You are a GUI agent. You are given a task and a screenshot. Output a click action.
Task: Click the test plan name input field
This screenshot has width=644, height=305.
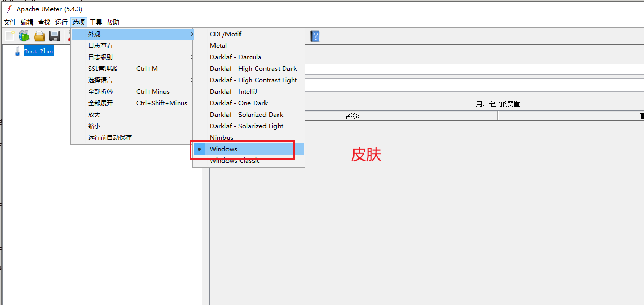click(474, 69)
